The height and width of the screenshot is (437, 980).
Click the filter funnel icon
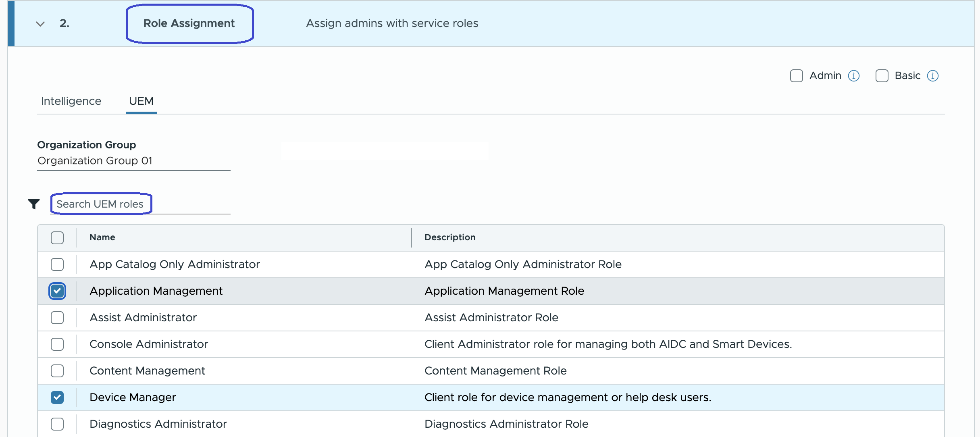[x=34, y=204]
